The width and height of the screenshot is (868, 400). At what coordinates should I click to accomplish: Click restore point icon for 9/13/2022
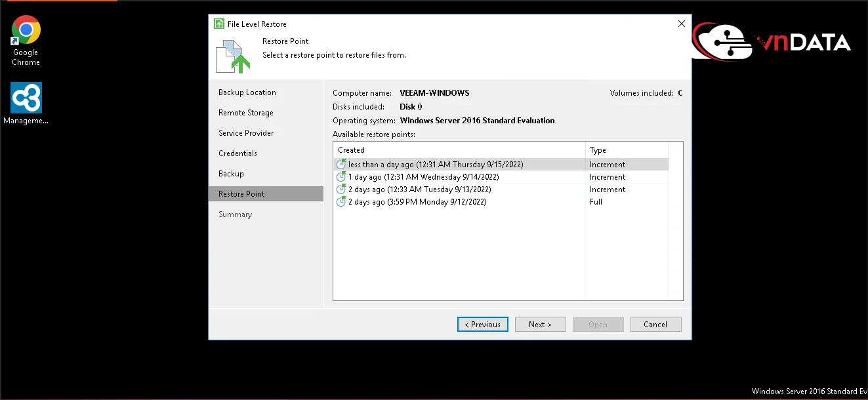pyautogui.click(x=341, y=190)
